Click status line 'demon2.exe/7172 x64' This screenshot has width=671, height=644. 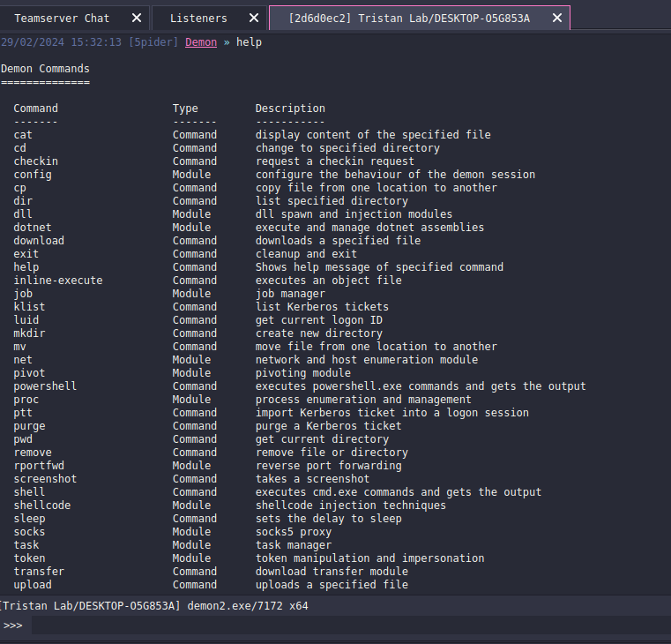[x=248, y=606]
